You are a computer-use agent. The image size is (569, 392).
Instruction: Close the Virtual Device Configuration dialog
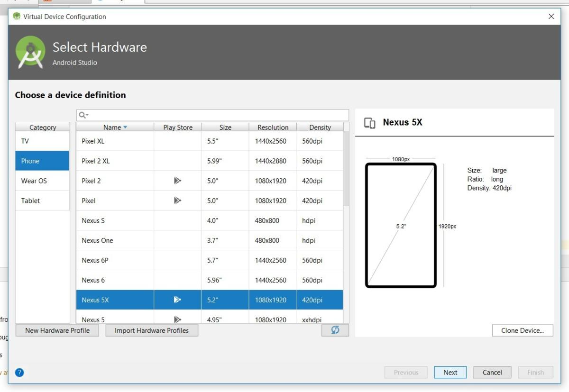coord(551,17)
